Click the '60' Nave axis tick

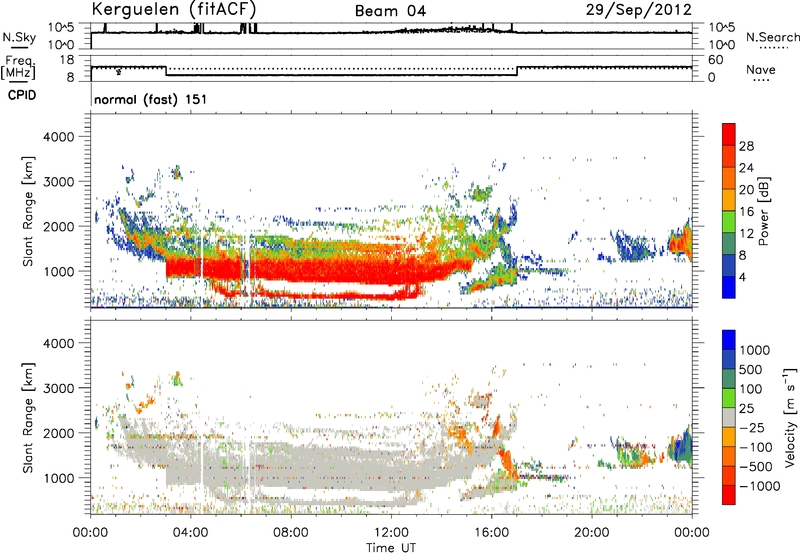[x=715, y=60]
